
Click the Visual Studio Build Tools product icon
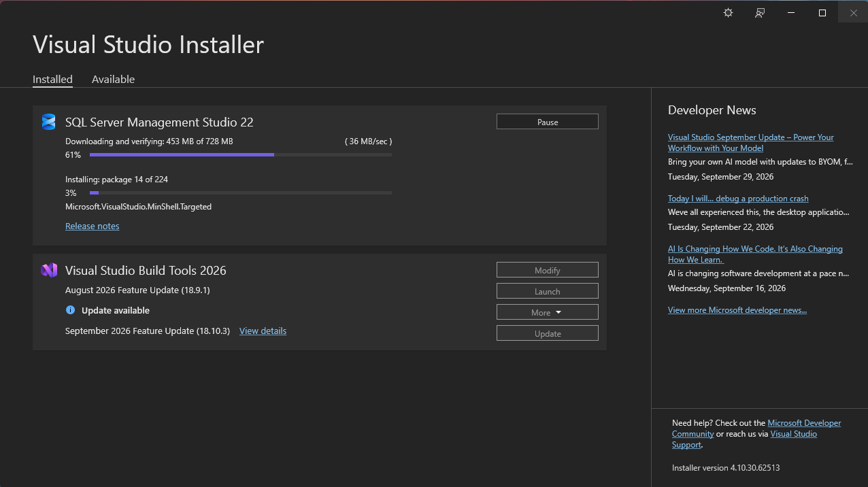(48, 270)
